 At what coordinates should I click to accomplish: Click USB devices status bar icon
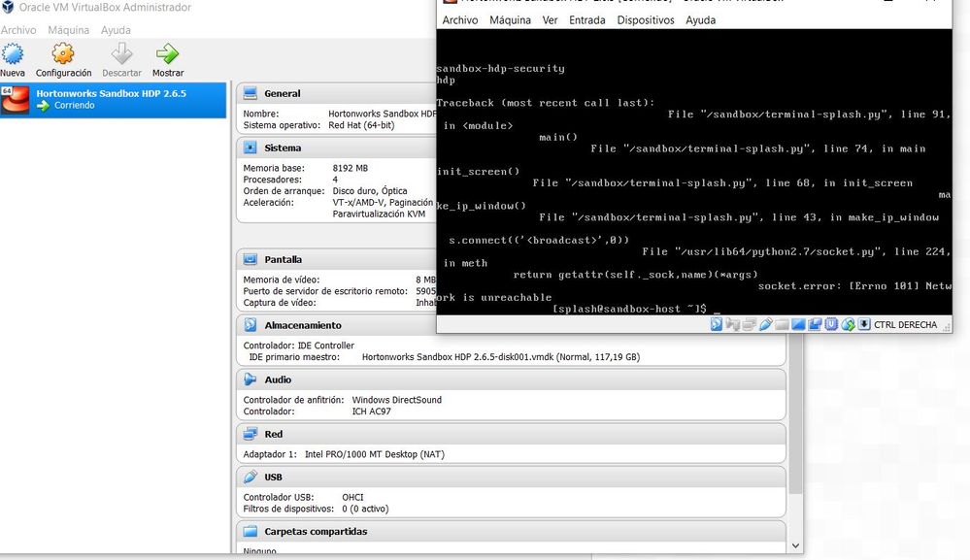click(x=765, y=324)
